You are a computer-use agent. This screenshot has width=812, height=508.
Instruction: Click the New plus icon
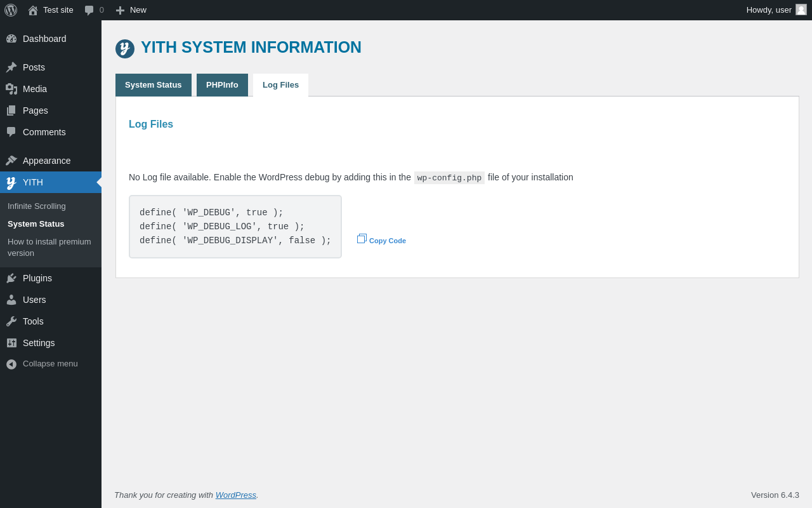tap(120, 10)
